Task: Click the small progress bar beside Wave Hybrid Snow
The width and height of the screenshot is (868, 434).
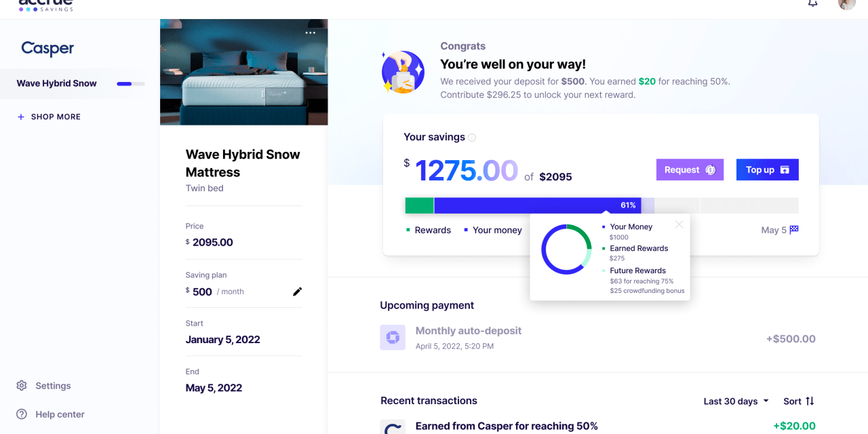Action: [x=131, y=84]
